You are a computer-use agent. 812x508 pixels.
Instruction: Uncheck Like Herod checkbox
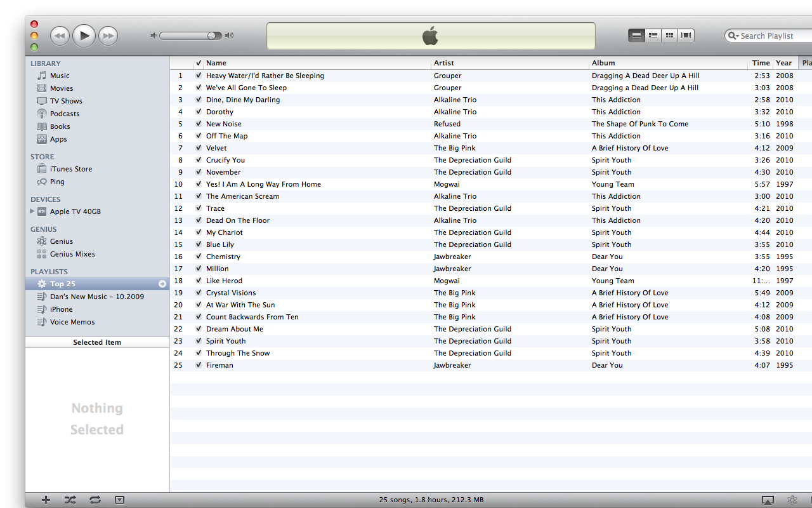point(199,281)
